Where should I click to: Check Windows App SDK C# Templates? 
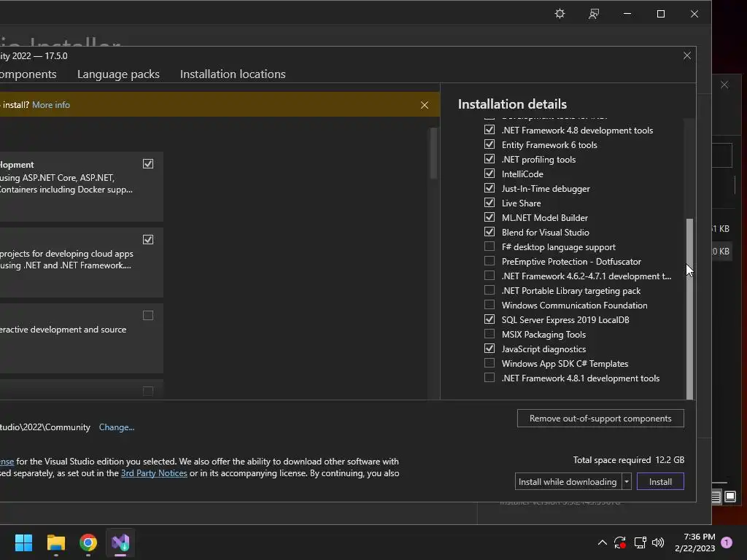(489, 363)
